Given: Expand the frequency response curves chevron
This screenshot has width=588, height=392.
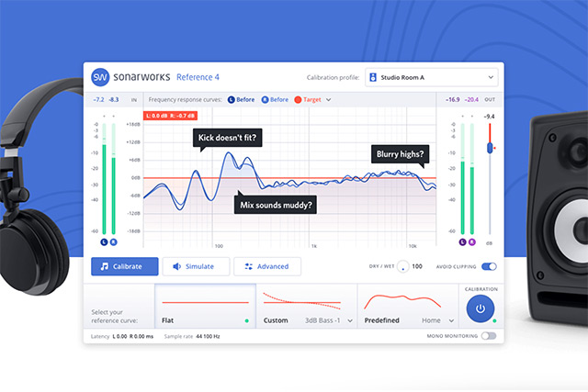Looking at the screenshot, I should [328, 99].
